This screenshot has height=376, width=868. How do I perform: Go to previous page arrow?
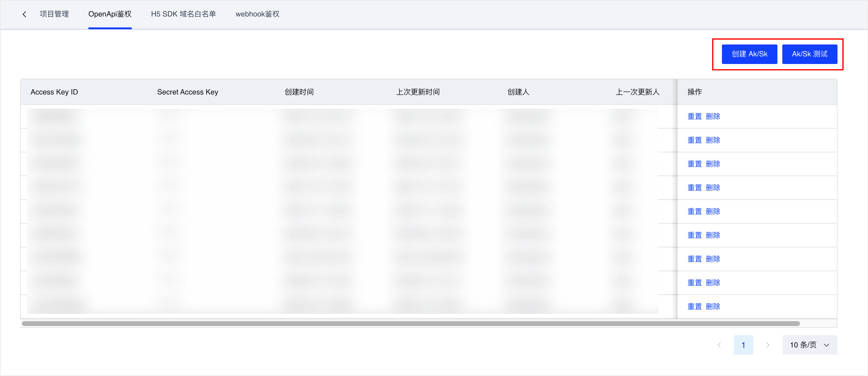click(719, 345)
